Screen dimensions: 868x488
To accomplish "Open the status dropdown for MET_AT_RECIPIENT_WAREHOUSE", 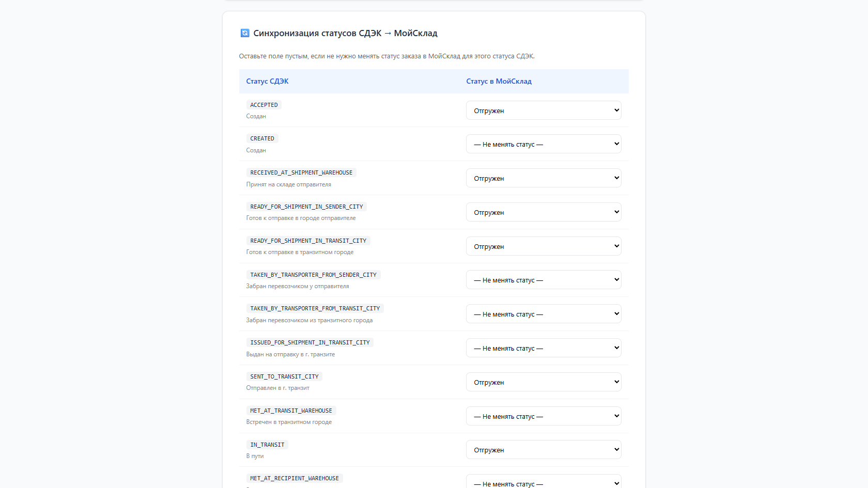I will click(x=544, y=481).
